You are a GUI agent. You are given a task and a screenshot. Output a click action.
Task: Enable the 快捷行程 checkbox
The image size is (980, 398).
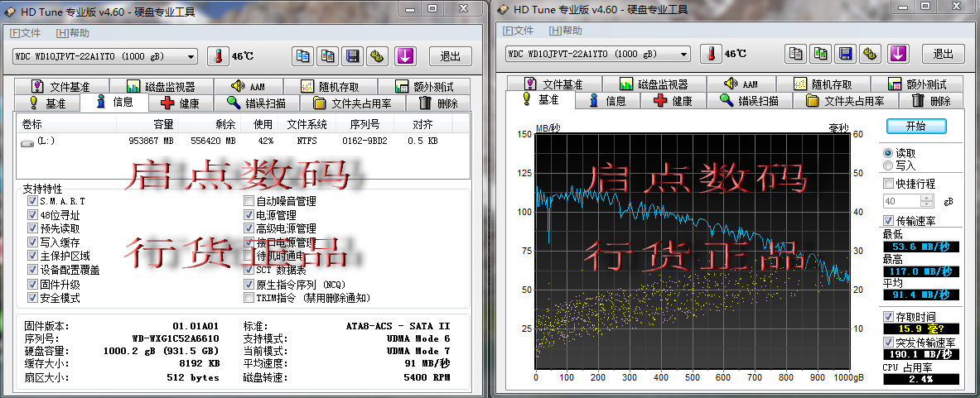coord(888,184)
